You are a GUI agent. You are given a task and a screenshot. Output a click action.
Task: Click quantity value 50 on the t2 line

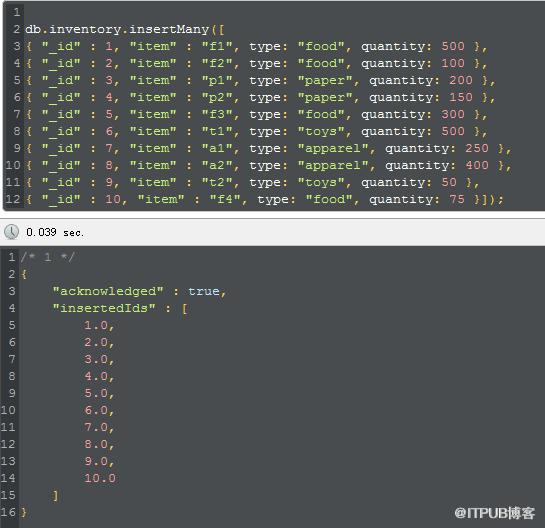pyautogui.click(x=449, y=183)
